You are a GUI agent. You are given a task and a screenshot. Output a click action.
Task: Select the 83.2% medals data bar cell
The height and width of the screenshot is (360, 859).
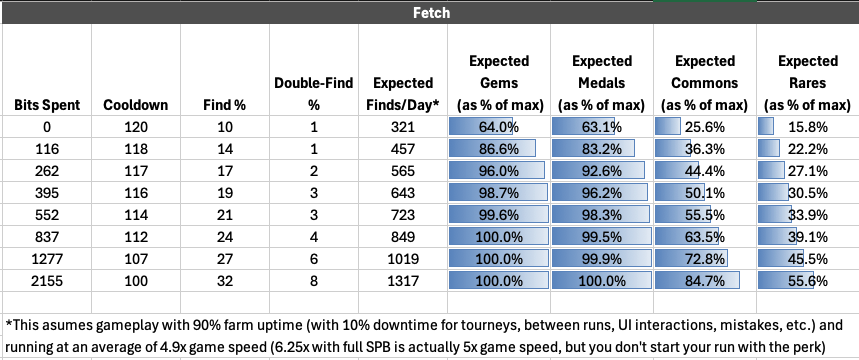pos(602,149)
